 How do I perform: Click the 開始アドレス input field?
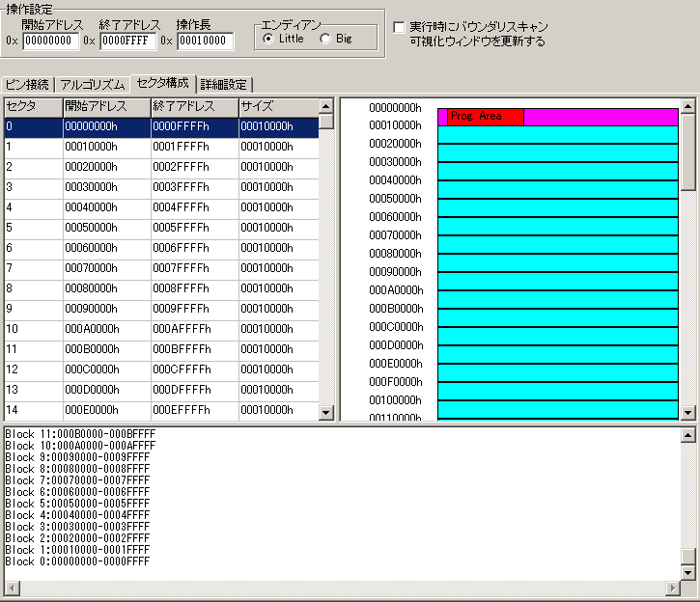pos(49,41)
